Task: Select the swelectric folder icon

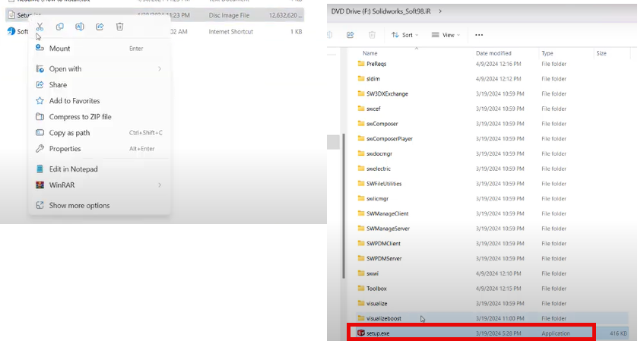Action: [x=361, y=169]
